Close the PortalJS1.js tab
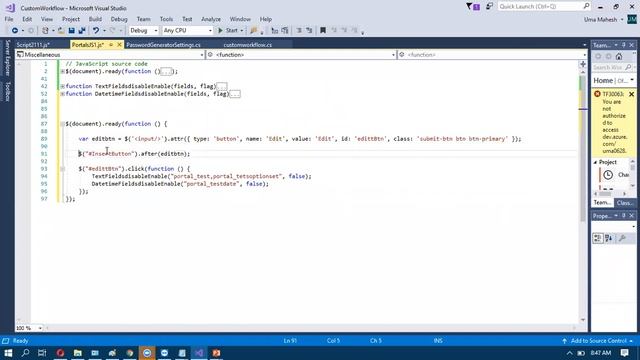The image size is (640, 360). (119, 45)
